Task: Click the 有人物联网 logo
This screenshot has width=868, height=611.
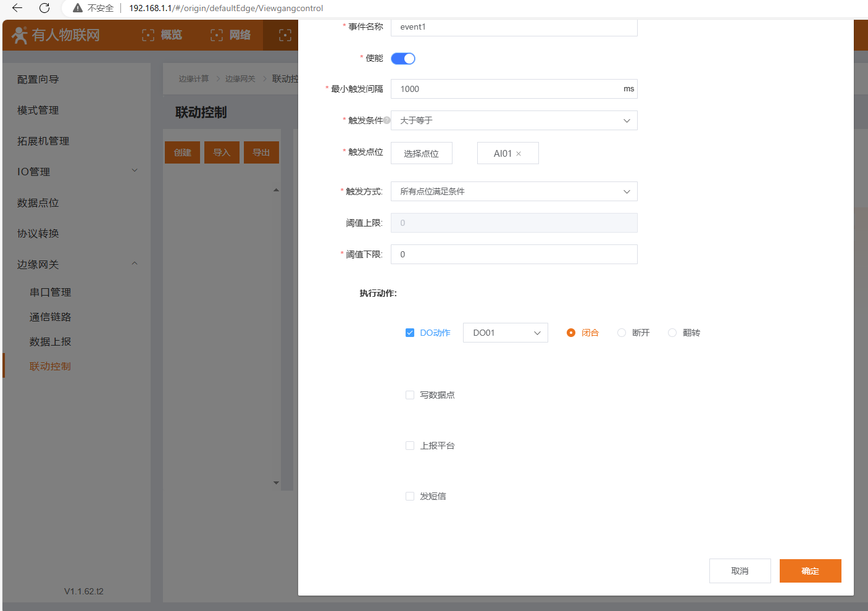Action: click(56, 35)
